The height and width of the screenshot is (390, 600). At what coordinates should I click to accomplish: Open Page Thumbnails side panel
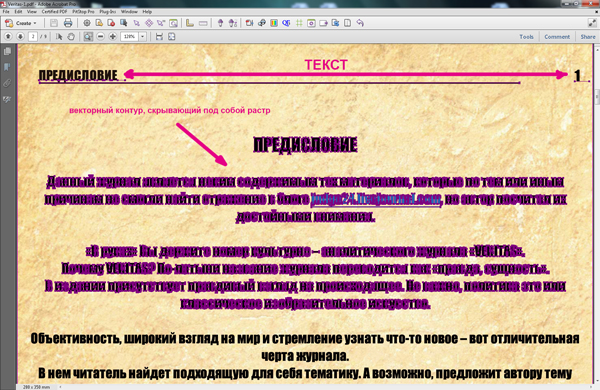(7, 51)
